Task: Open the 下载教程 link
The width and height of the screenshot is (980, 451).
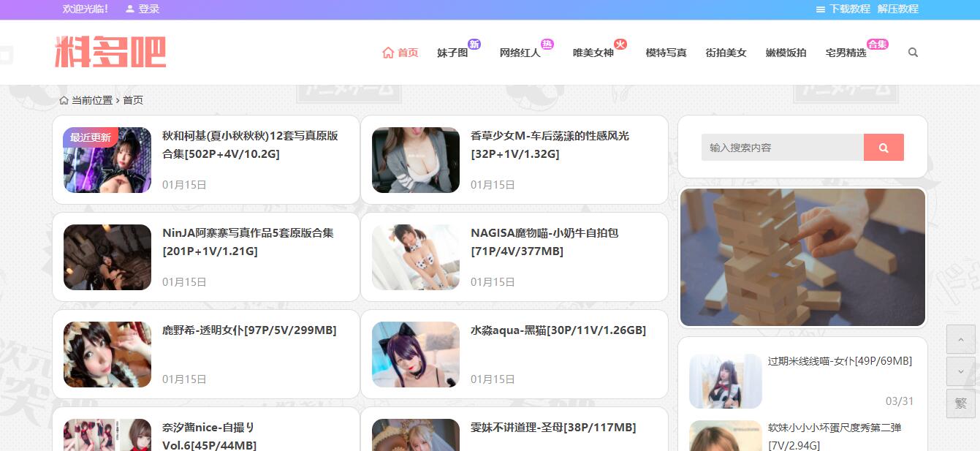Action: (850, 9)
